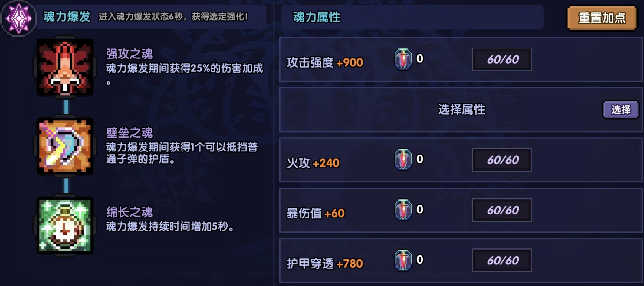Click soul gem icon beside 暴伤值

[403, 210]
